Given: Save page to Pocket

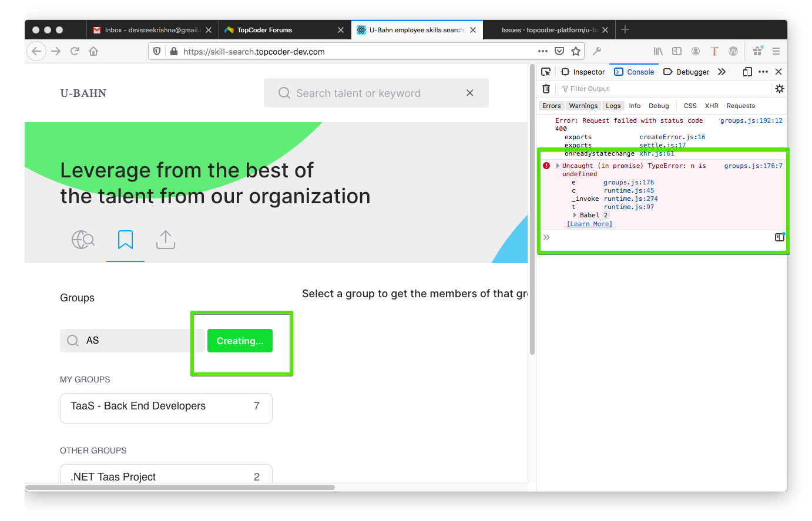Looking at the screenshot, I should (559, 51).
